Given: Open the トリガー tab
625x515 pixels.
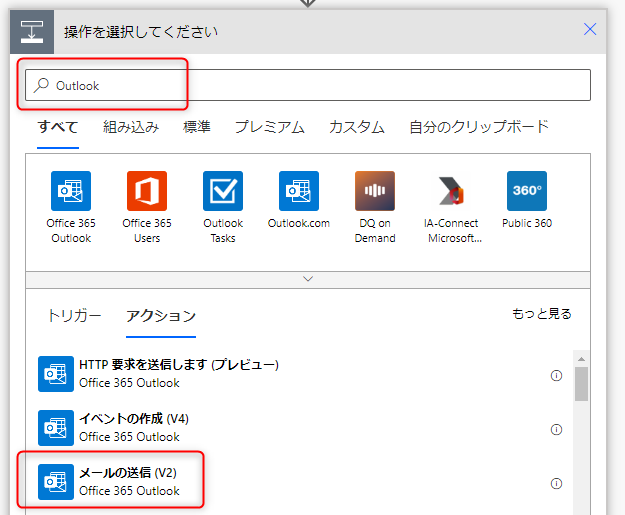Looking at the screenshot, I should click(74, 315).
